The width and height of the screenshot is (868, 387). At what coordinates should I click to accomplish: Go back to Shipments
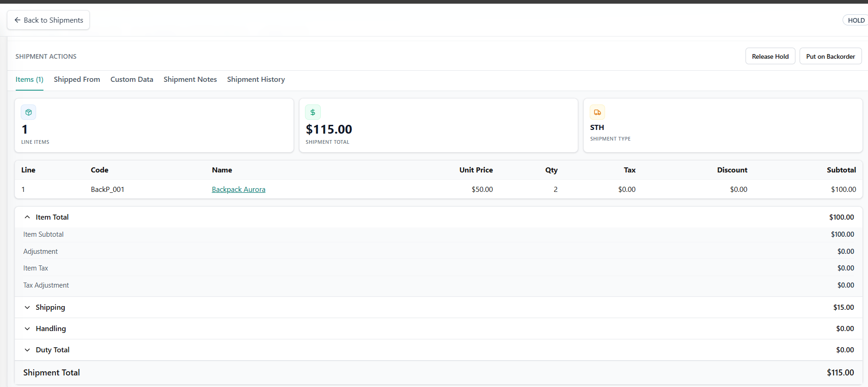[x=49, y=20]
